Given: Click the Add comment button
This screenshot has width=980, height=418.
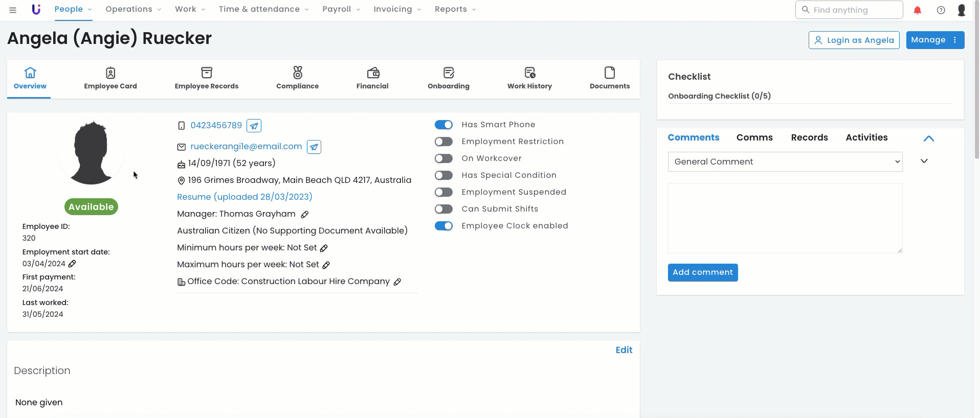Looking at the screenshot, I should pos(702,272).
